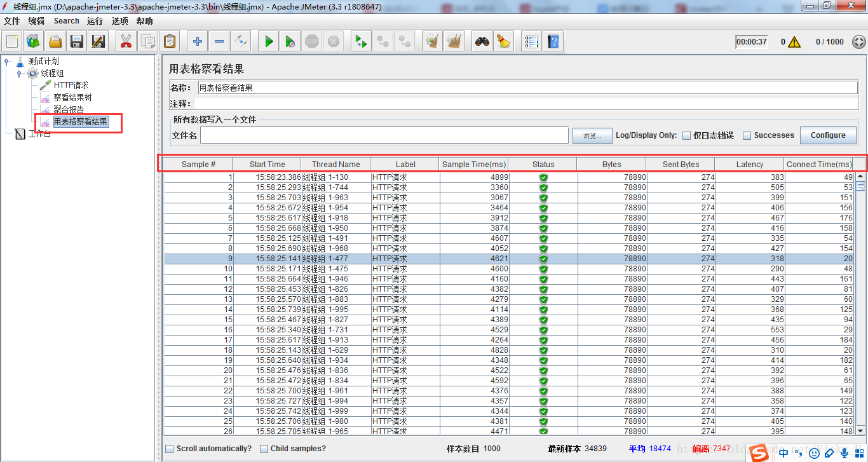This screenshot has width=868, height=462.
Task: Click the Save As icon with pencil
Action: click(98, 42)
